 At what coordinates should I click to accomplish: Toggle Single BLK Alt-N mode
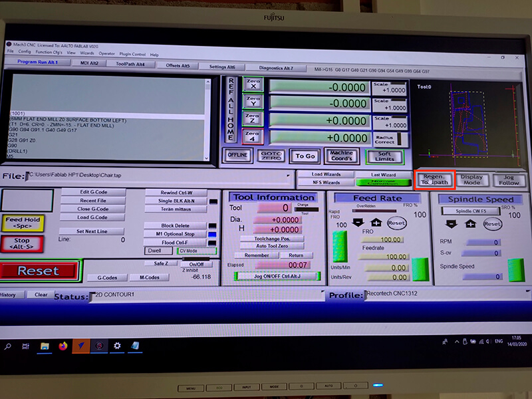tap(175, 200)
